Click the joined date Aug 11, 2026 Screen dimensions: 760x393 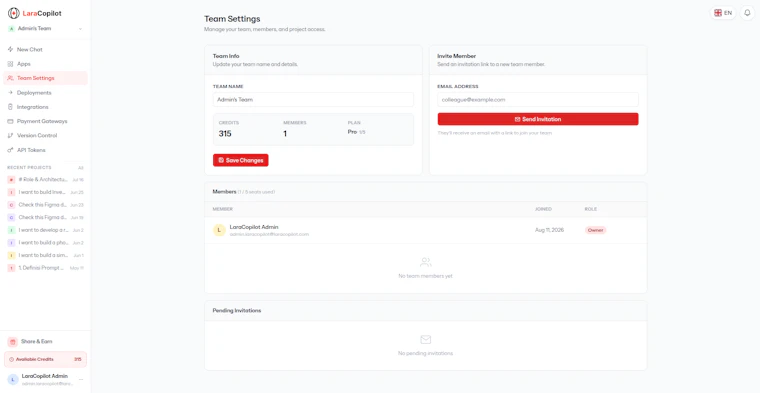550,230
